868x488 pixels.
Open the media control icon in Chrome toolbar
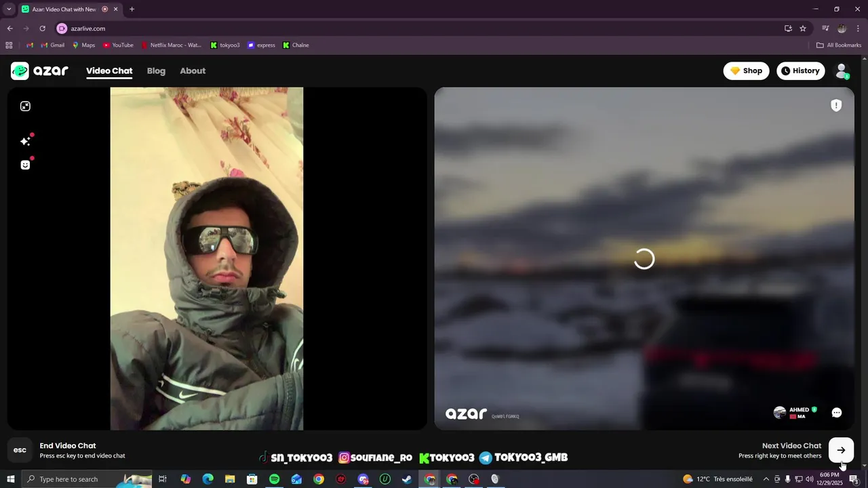(x=825, y=28)
